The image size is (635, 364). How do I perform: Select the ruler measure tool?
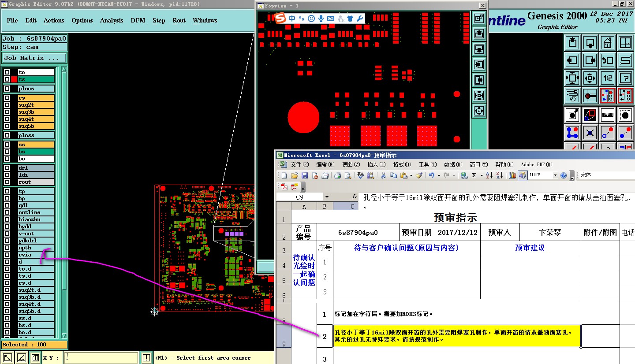[607, 115]
